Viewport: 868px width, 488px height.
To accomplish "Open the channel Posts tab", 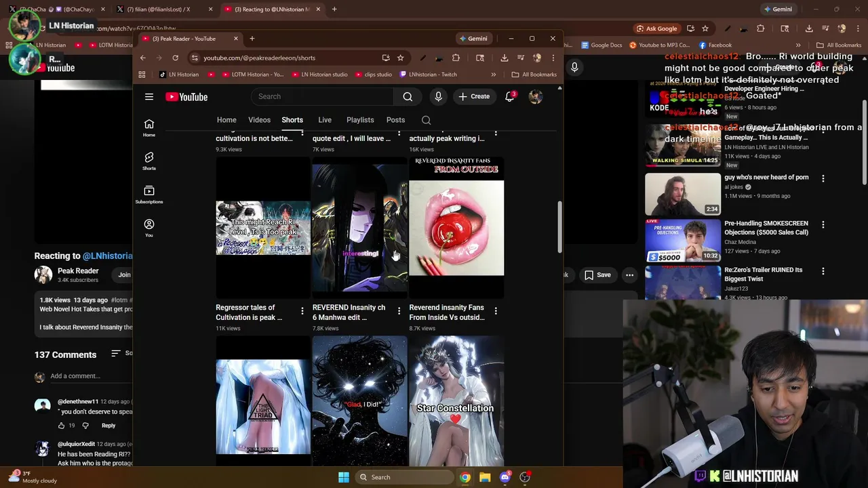I will (x=395, y=120).
